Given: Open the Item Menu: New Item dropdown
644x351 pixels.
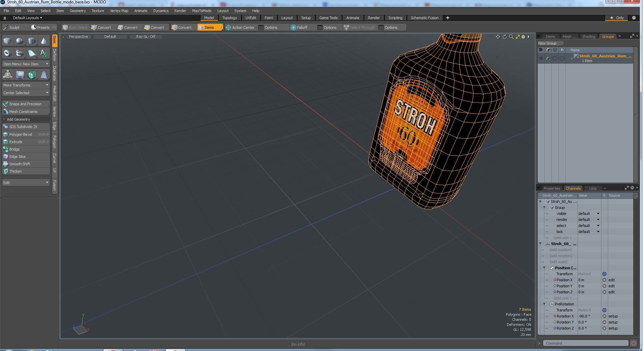Looking at the screenshot, I should (x=26, y=64).
